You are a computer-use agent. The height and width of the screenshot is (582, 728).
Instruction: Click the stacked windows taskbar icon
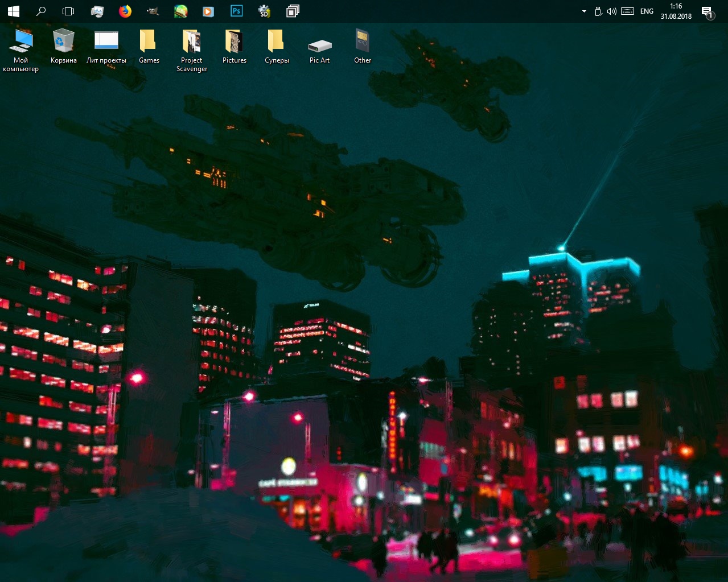(x=293, y=11)
